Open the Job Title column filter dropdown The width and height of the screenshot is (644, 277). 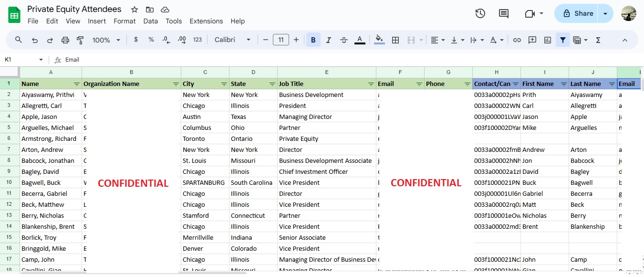tap(371, 84)
